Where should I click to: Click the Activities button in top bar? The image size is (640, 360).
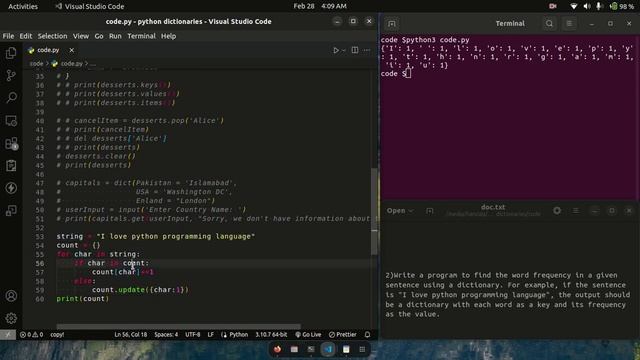(23, 6)
